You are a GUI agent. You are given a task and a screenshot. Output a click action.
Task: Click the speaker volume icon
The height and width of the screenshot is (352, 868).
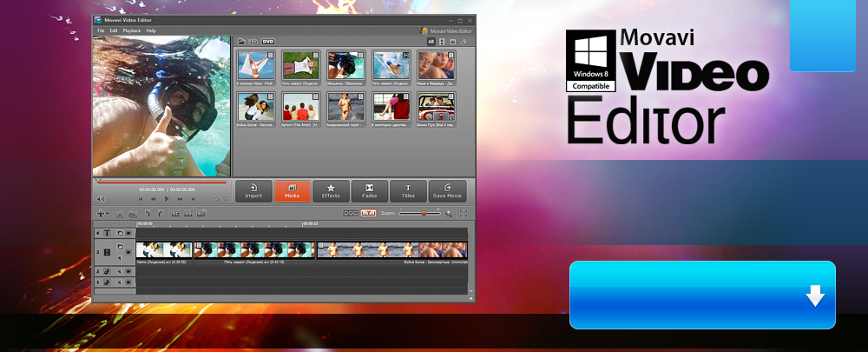101,198
